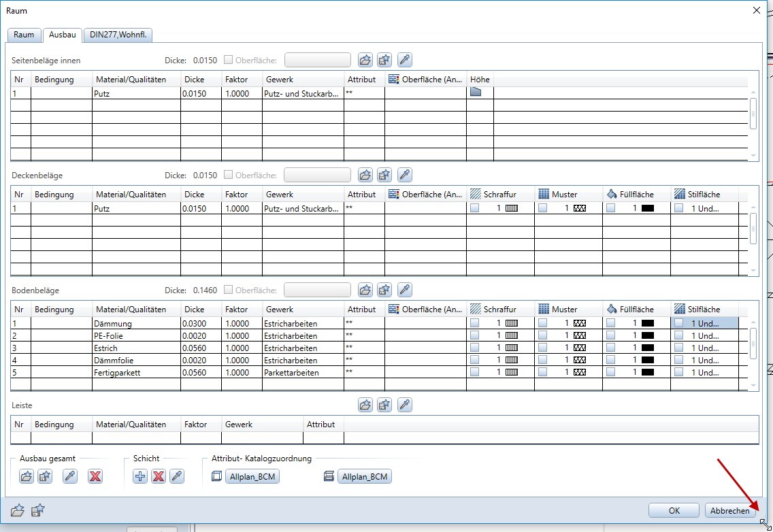Save Leiste as favorite
Viewport: 773px width, 532px height.
[x=384, y=405]
